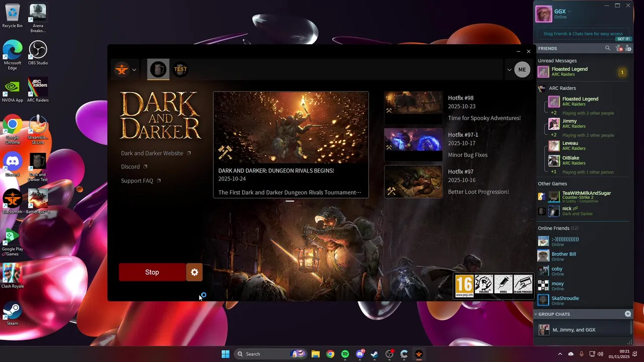Click GGX profile avatar in Steam friends
644x362 pixels.
click(x=543, y=14)
